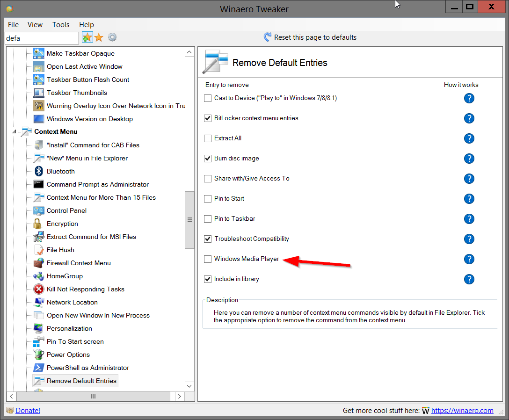The height and width of the screenshot is (420, 509).
Task: Click the Power Options icon
Action: point(39,355)
